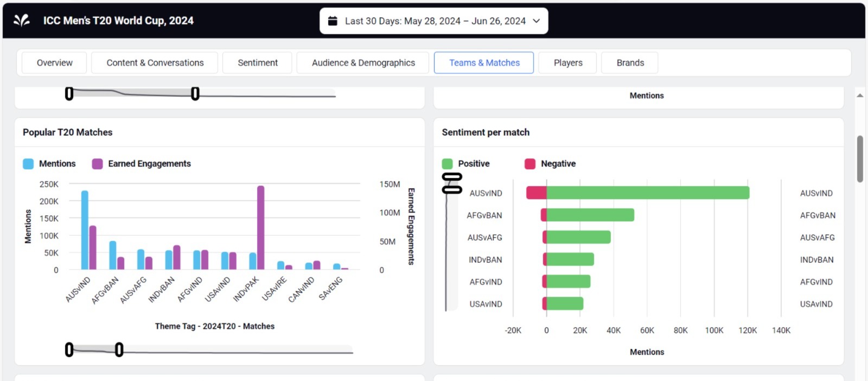
Task: Click the tall INDvPAK earned engagements bar
Action: click(x=261, y=227)
